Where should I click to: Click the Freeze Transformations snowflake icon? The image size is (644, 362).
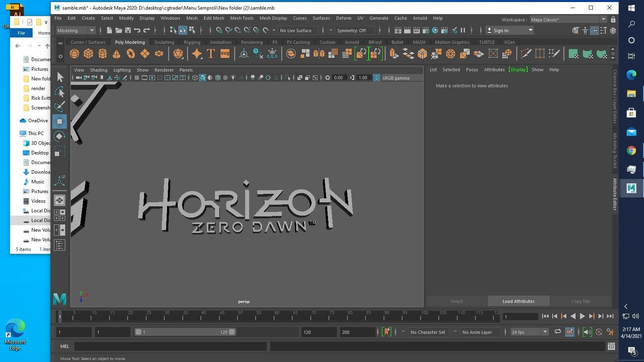272,53
